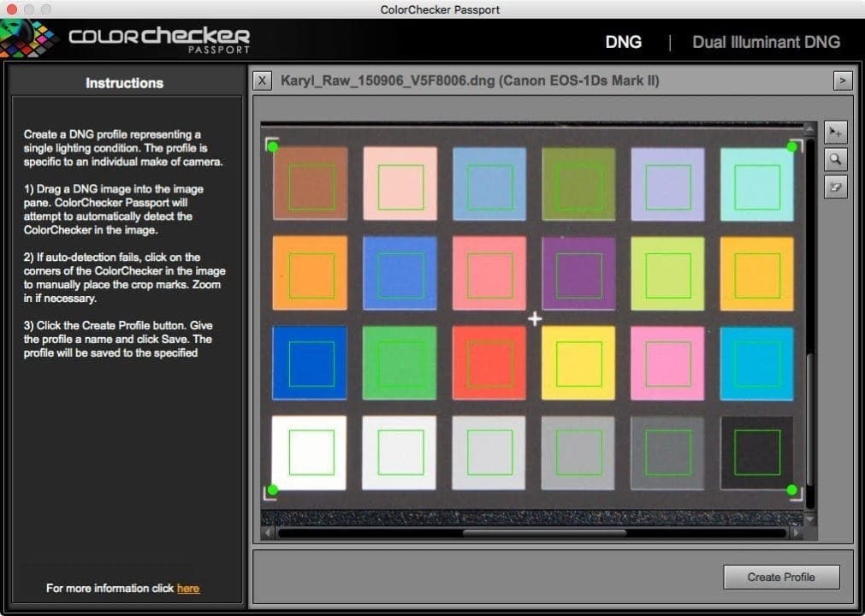865x616 pixels.
Task: Click the Create Profile button
Action: point(781,577)
